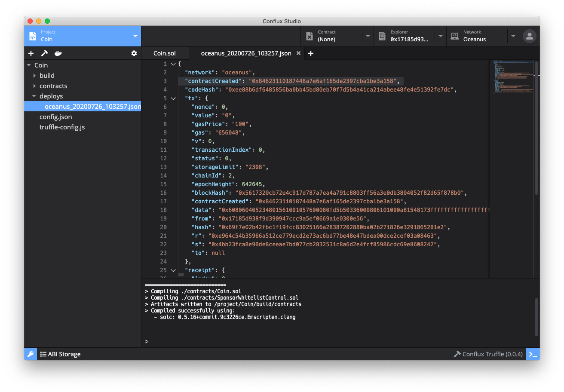Close the oceanus_20200726_103257.json tab
The width and height of the screenshot is (564, 392).
pos(299,53)
